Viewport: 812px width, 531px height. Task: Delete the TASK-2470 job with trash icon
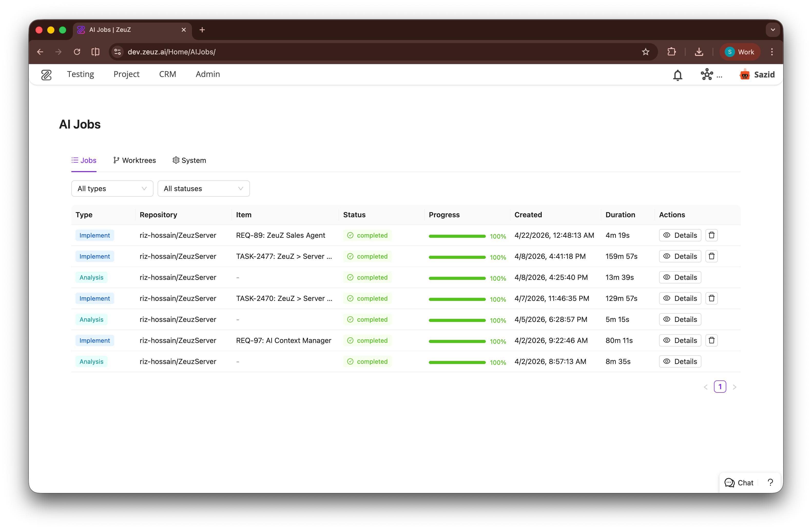(711, 298)
